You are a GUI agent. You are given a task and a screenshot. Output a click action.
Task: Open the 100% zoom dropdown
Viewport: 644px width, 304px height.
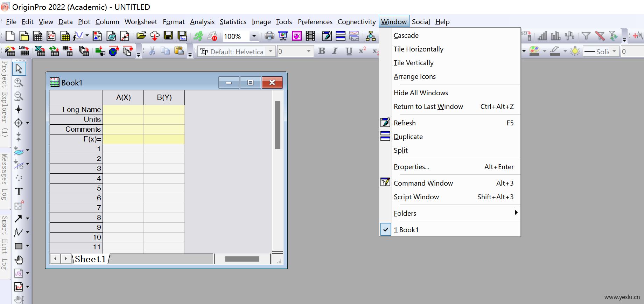click(254, 36)
